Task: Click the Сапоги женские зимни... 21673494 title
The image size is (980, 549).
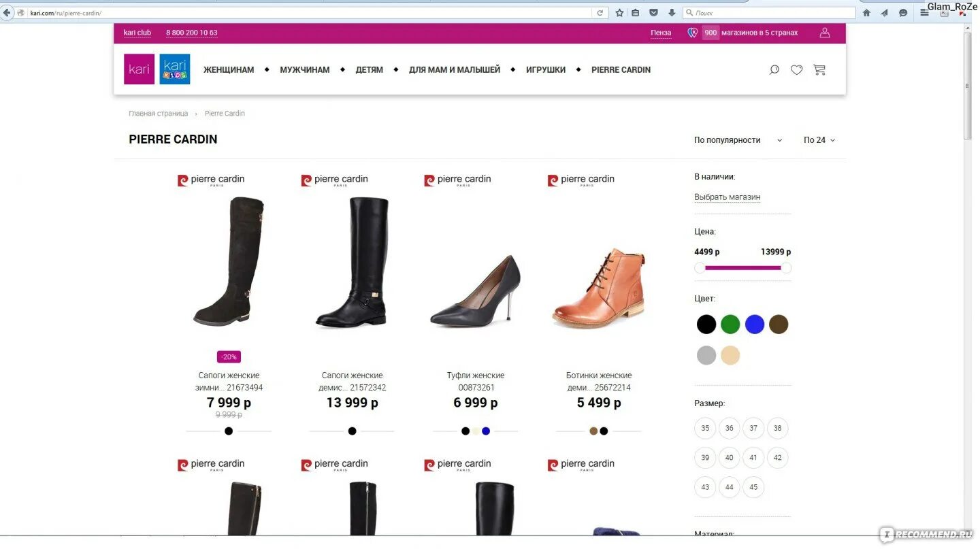Action: tap(229, 382)
